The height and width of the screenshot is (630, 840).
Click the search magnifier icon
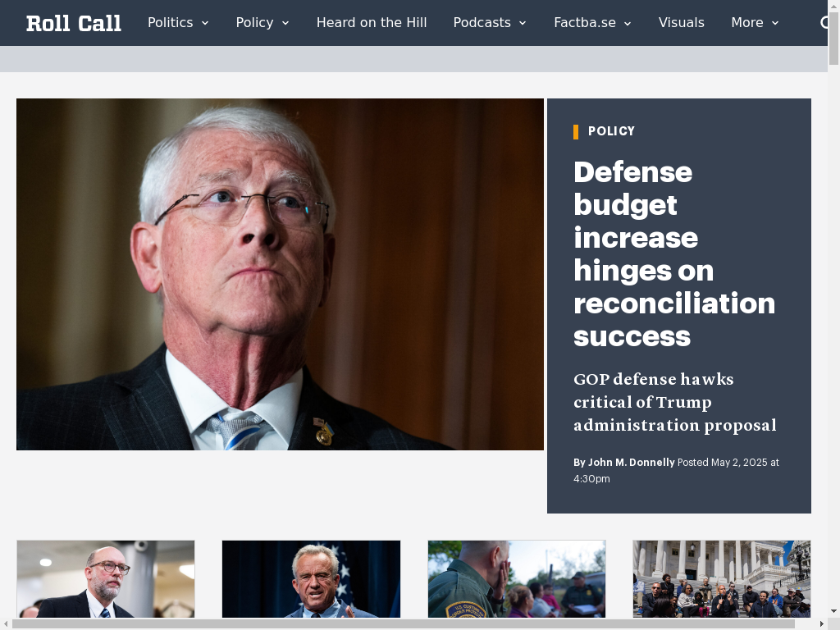(824, 22)
